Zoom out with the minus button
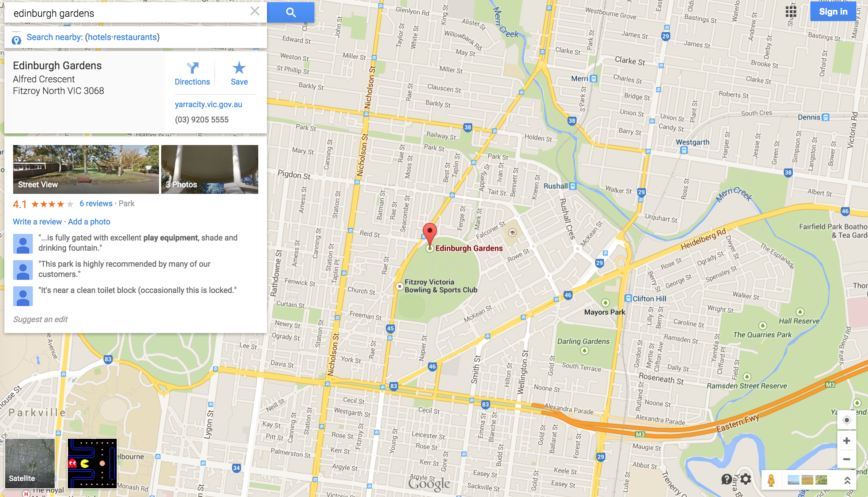The width and height of the screenshot is (868, 497). 846,459
